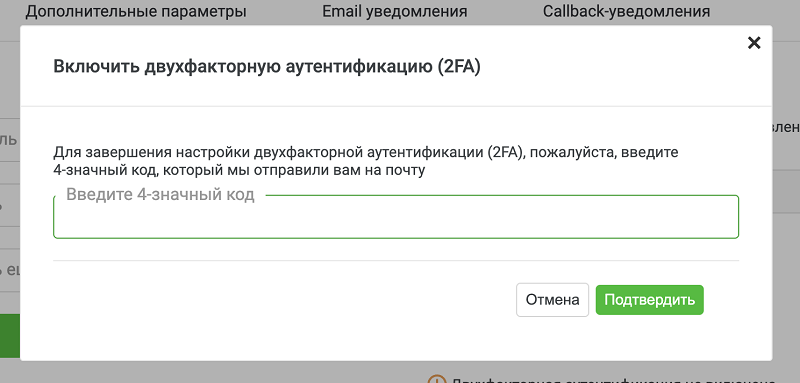Click the instruction text about the emailed code
The width and height of the screenshot is (800, 383).
pyautogui.click(x=366, y=162)
